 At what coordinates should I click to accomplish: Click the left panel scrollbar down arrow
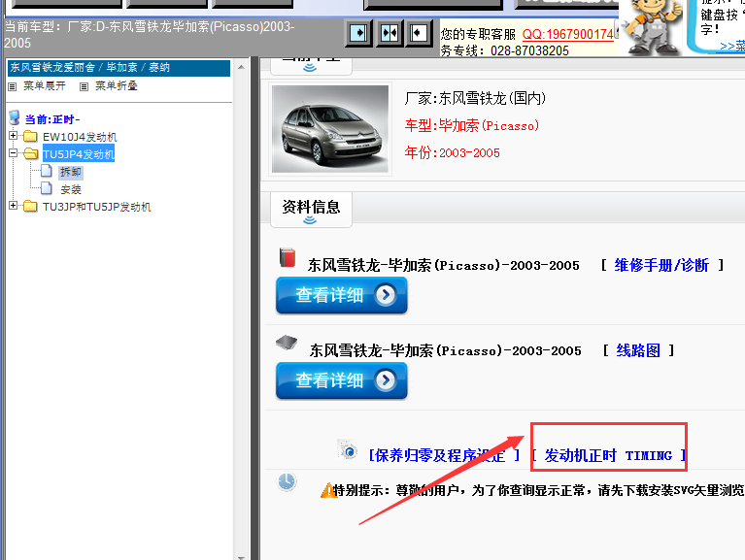coord(241,556)
